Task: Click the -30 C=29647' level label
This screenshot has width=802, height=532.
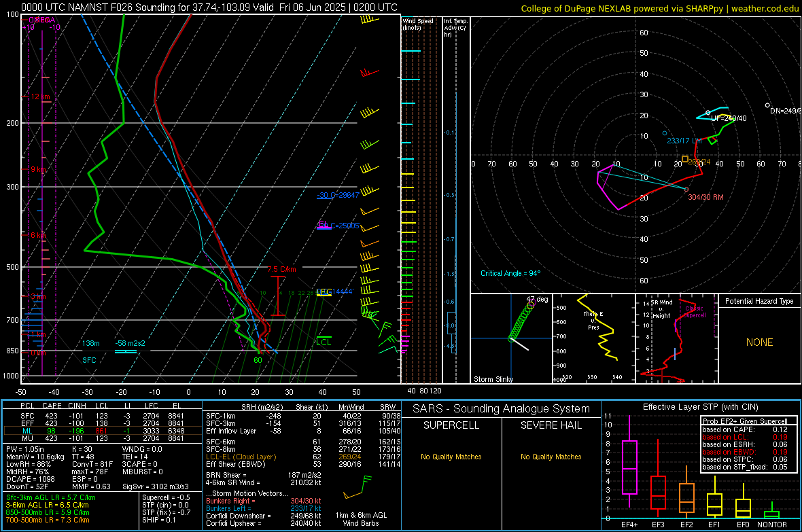Action: coord(338,195)
